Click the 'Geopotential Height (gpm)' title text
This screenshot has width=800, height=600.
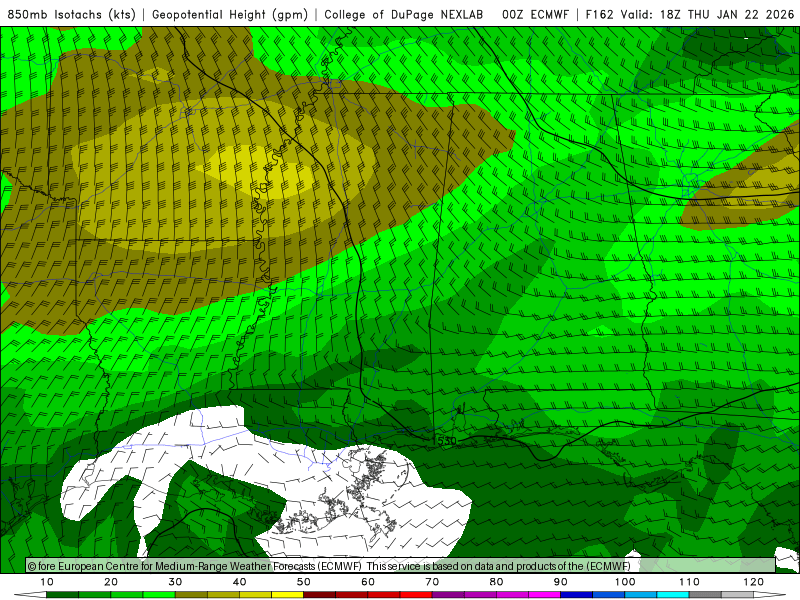(x=230, y=14)
